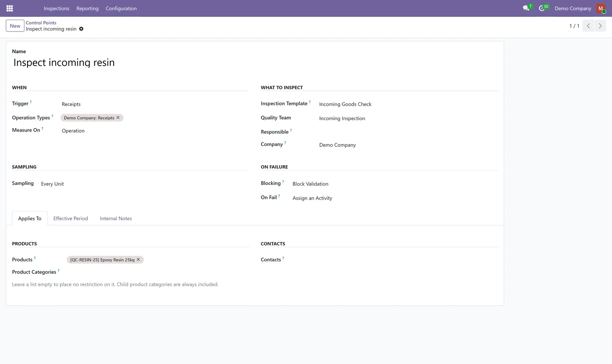
Task: Go to the next record arrow
Action: (x=600, y=26)
